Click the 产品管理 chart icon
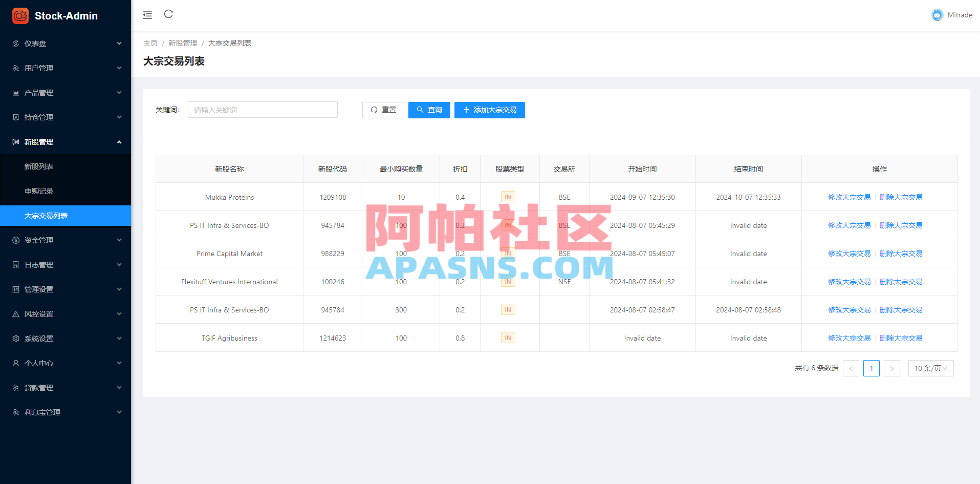 [x=15, y=92]
